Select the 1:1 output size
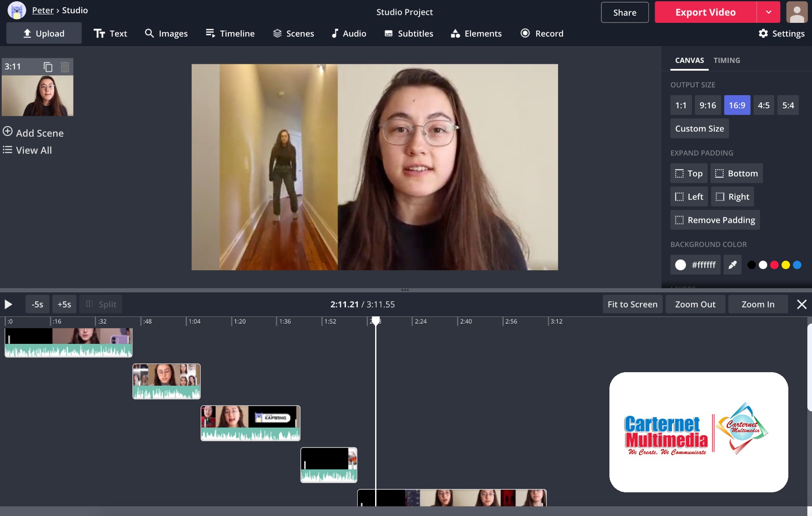 pyautogui.click(x=681, y=105)
